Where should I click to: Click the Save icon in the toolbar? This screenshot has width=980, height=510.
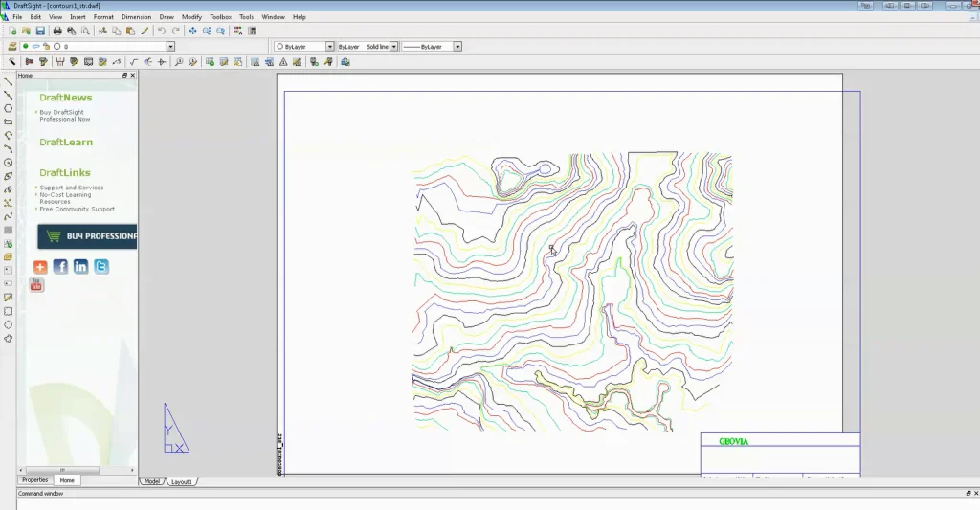pyautogui.click(x=40, y=31)
